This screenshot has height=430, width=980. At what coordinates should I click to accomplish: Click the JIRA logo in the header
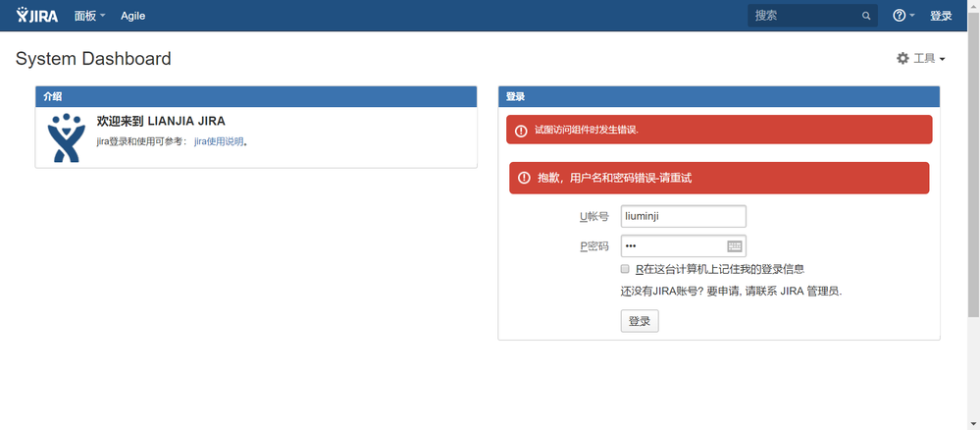click(x=37, y=16)
